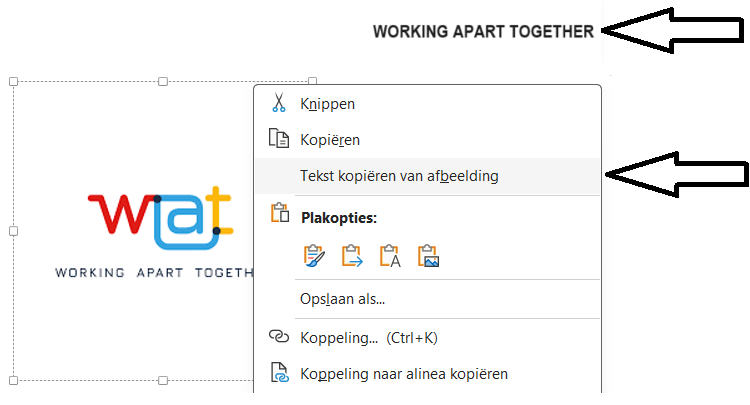750x405 pixels.
Task: Click the top-right resize handle of image
Action: 312,81
